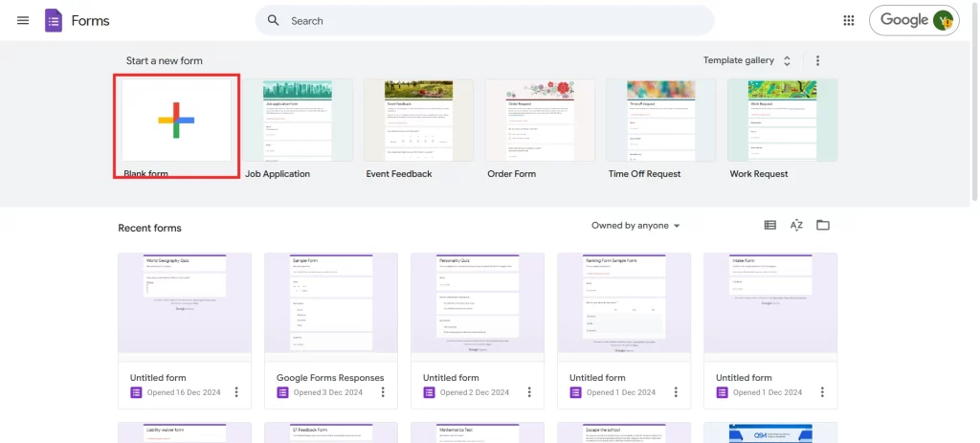Screen dimensions: 980x443
Task: Click form icon beside Opened 16 Dec 2024
Action: coord(136,392)
